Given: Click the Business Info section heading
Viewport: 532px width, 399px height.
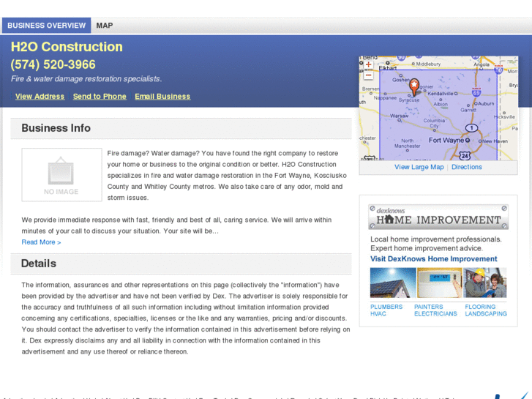Looking at the screenshot, I should (x=56, y=128).
